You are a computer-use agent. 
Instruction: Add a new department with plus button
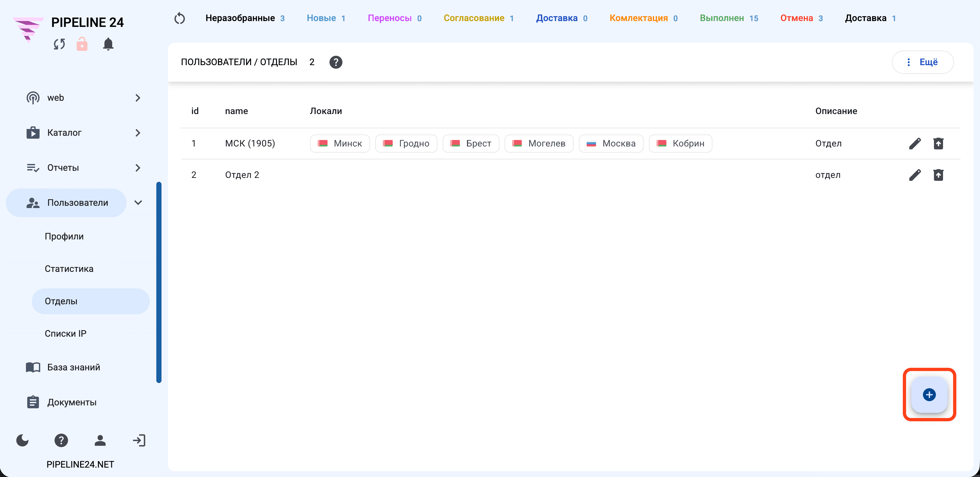[929, 394]
